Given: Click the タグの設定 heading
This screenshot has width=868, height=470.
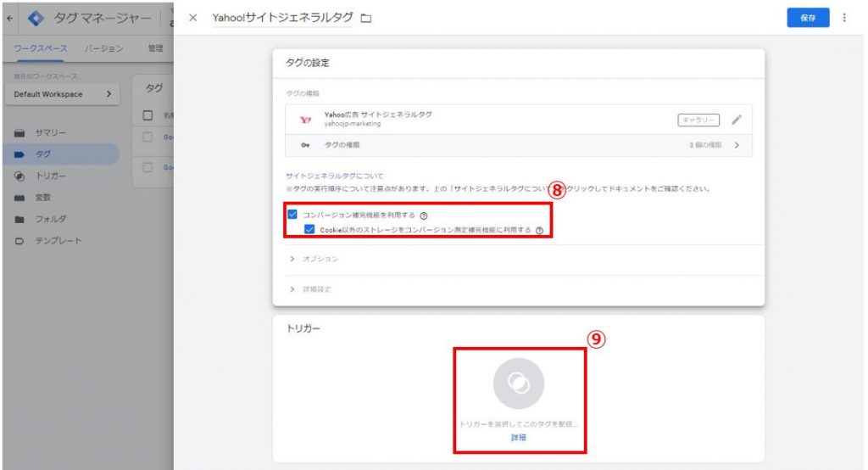Looking at the screenshot, I should [307, 63].
